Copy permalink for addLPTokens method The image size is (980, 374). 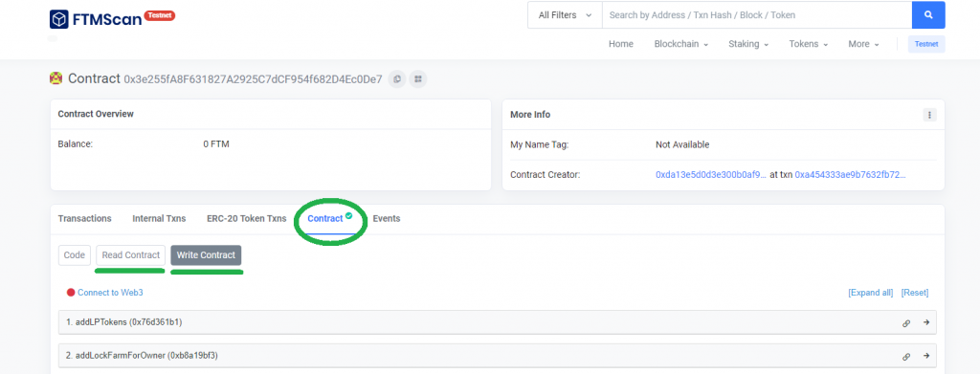click(x=906, y=322)
